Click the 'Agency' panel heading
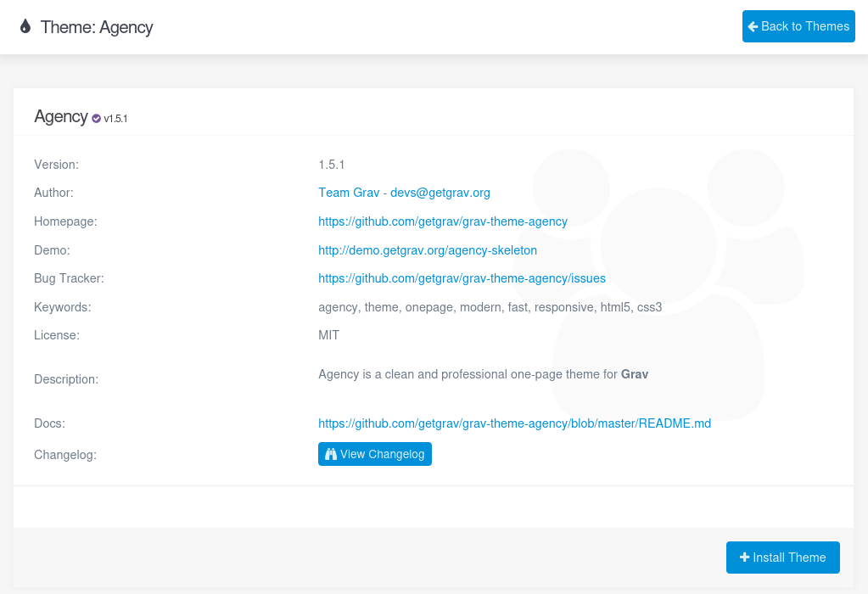This screenshot has height=594, width=868. [x=61, y=116]
